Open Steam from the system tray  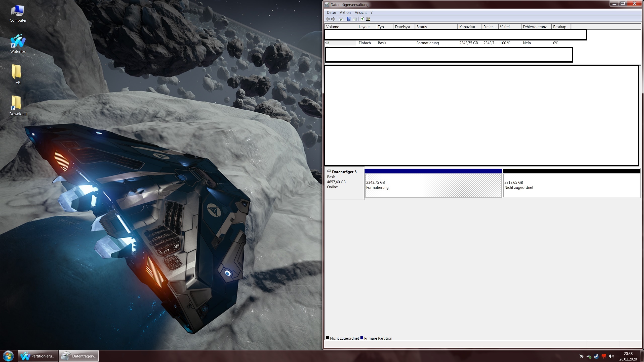coord(596,356)
